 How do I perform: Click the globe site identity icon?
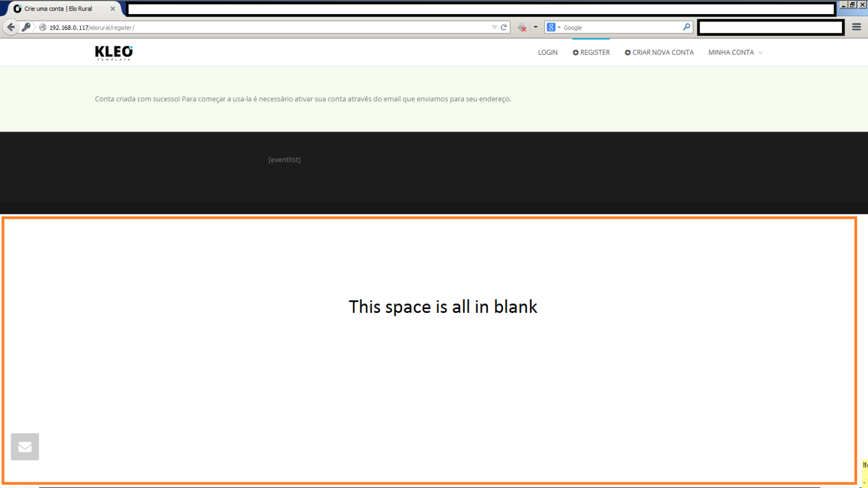[x=43, y=27]
